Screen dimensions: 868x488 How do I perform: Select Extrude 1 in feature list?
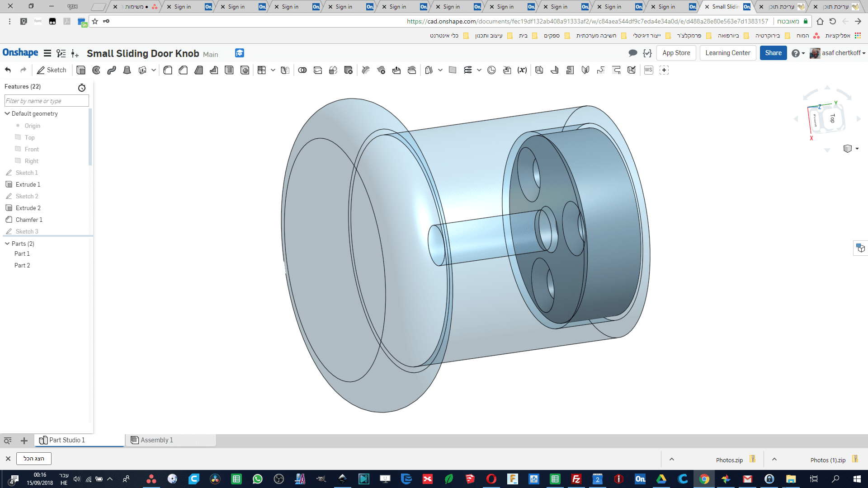click(28, 184)
